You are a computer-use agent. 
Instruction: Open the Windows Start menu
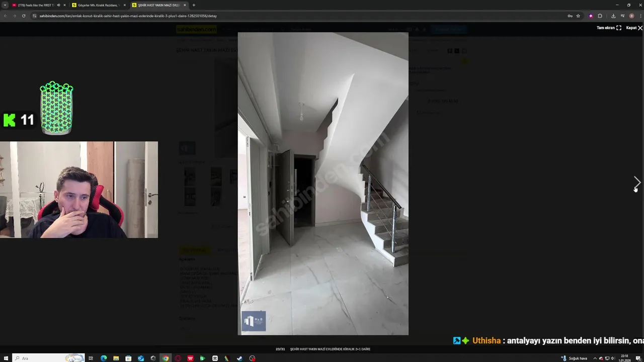click(6, 358)
